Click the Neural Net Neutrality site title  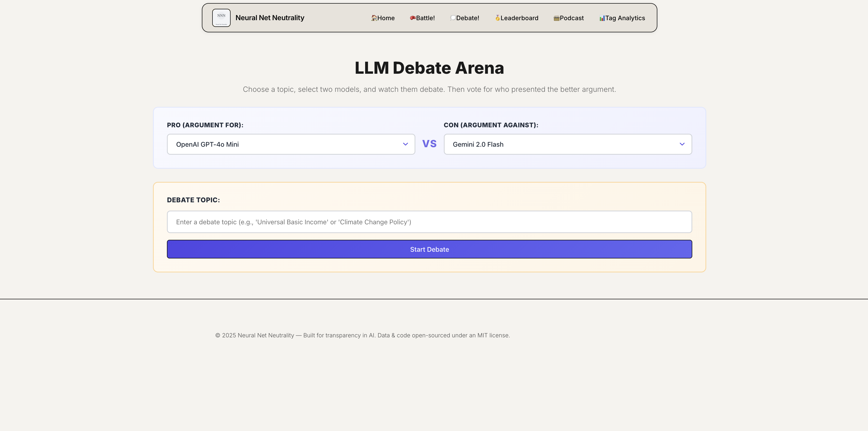270,18
